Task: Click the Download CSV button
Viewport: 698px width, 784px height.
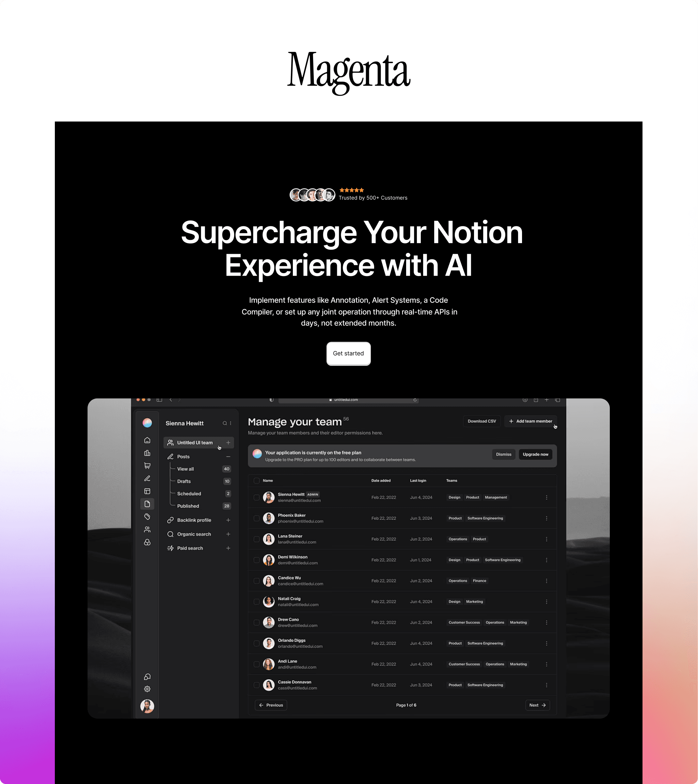Action: click(481, 421)
